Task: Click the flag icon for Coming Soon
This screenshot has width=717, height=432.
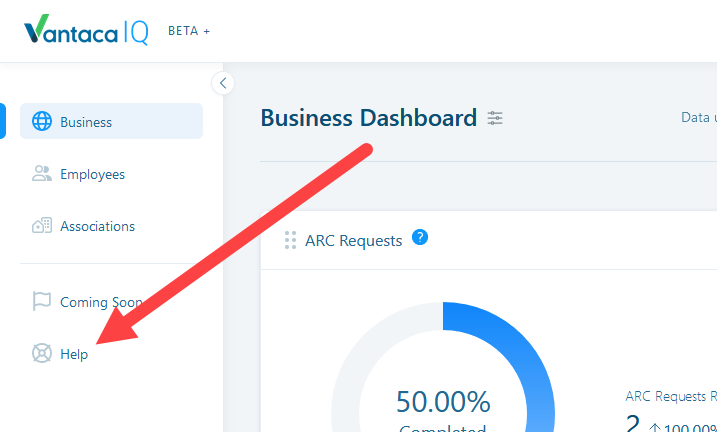Action: pyautogui.click(x=42, y=301)
